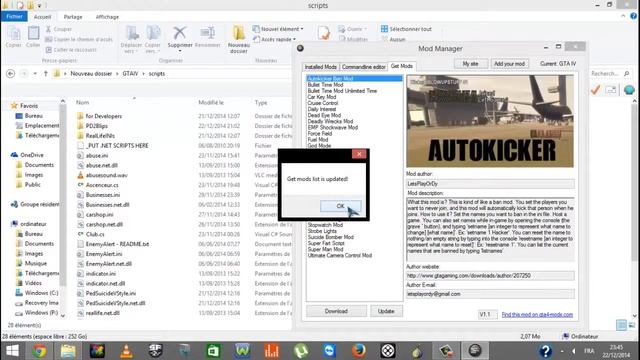Sort files by the Modifié le column
The width and height of the screenshot is (640, 360).
(x=211, y=102)
